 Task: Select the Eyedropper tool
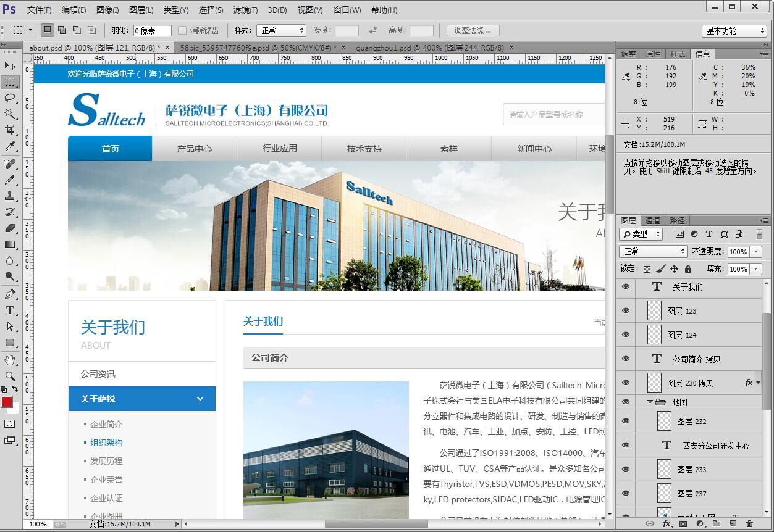pos(10,146)
